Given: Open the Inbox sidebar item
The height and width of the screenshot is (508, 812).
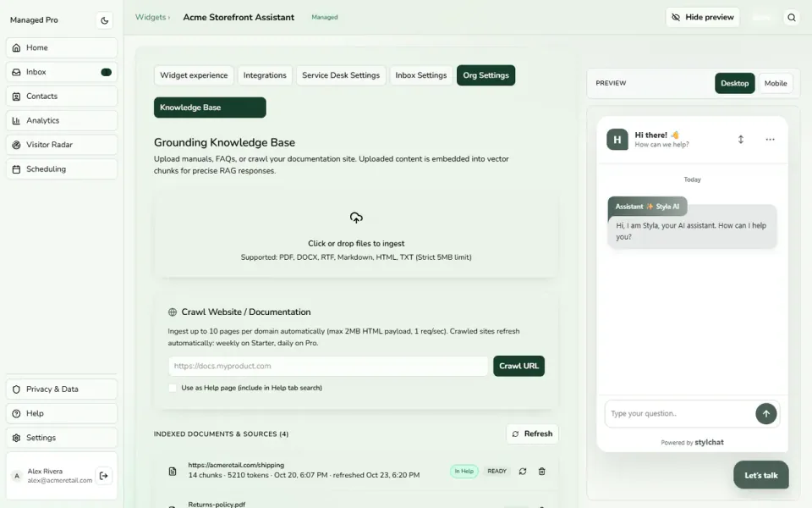Looking at the screenshot, I should 62,72.
